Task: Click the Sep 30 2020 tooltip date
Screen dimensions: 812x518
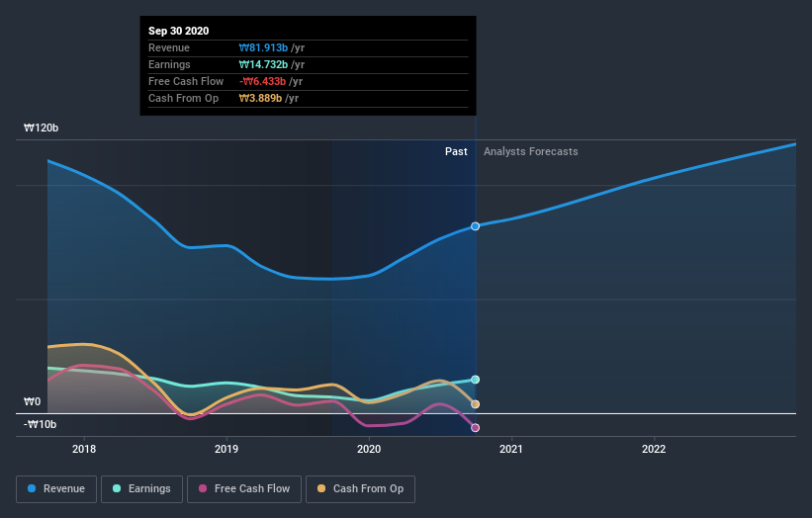Action: coord(179,31)
